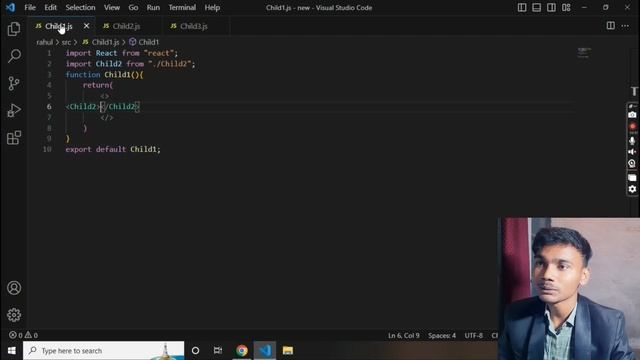Open the Edit menu
Image resolution: width=640 pixels, height=360 pixels.
point(51,7)
